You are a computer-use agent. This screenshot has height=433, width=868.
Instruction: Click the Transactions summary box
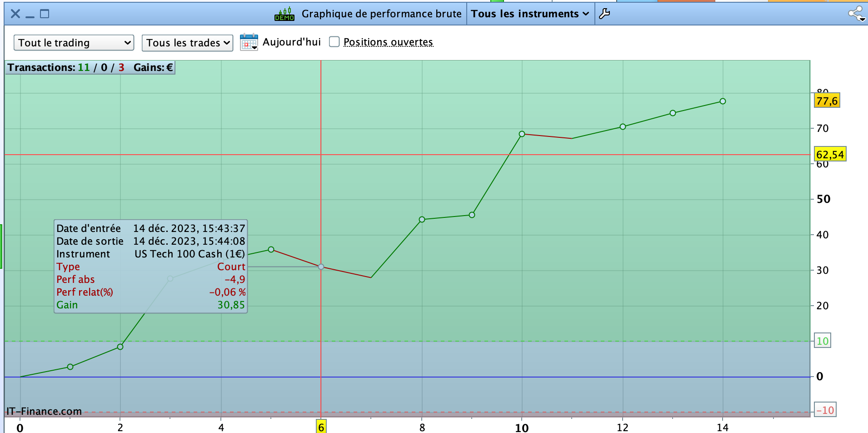pyautogui.click(x=90, y=67)
